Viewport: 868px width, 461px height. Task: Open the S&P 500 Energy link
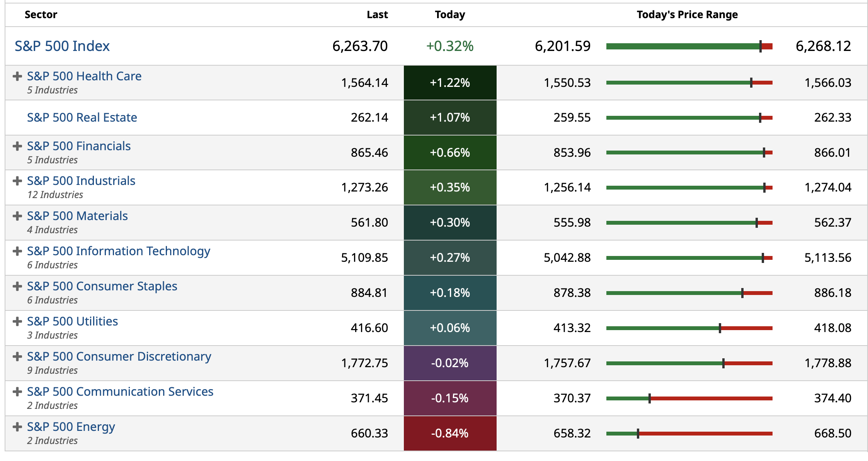tap(71, 427)
